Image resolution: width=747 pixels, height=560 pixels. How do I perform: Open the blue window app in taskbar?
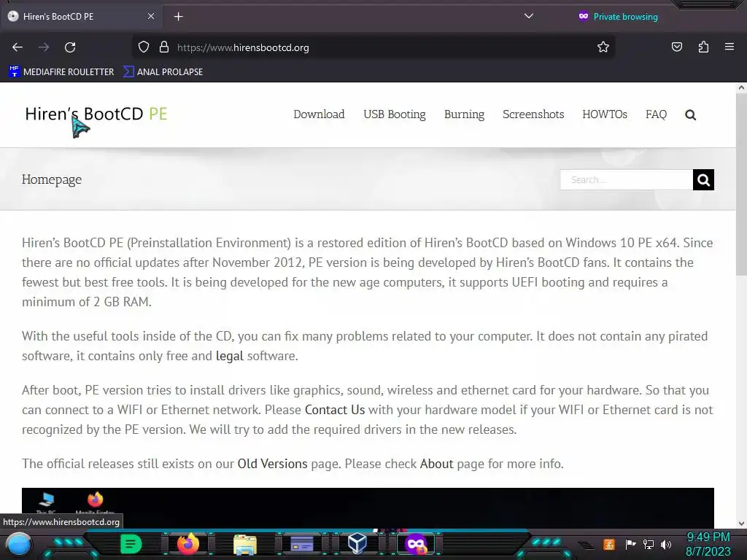coord(302,544)
